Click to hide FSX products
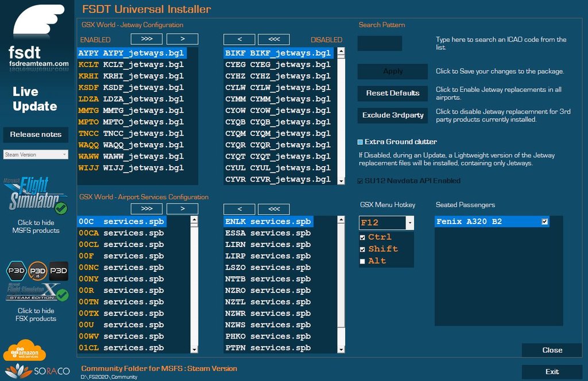 point(36,314)
